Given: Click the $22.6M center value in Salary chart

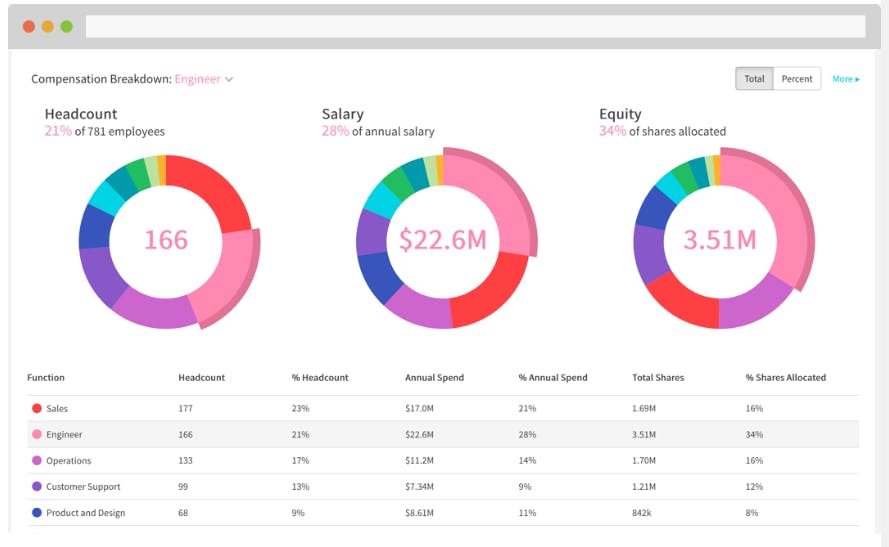Looking at the screenshot, I should [x=443, y=240].
